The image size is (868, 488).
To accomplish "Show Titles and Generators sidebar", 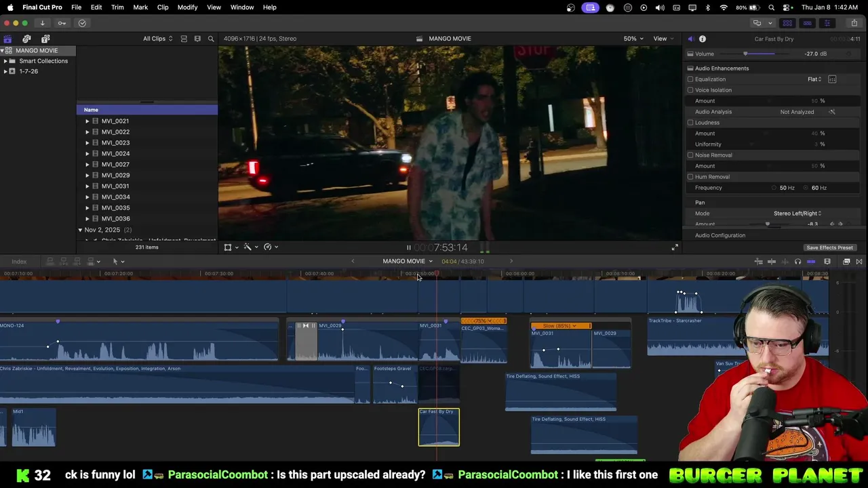I will coord(45,39).
